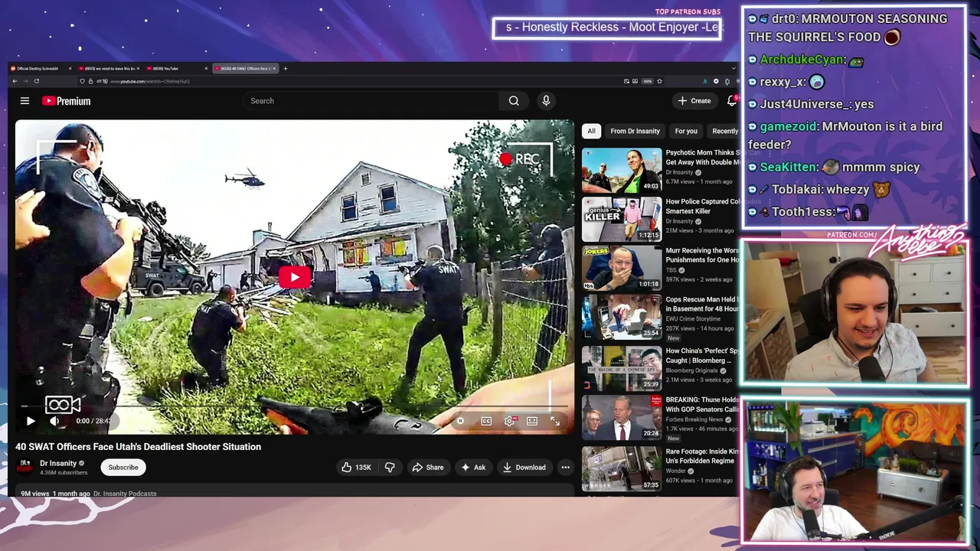This screenshot has height=551, width=980.
Task: Open the Dr Insanity channel name link
Action: (x=58, y=463)
